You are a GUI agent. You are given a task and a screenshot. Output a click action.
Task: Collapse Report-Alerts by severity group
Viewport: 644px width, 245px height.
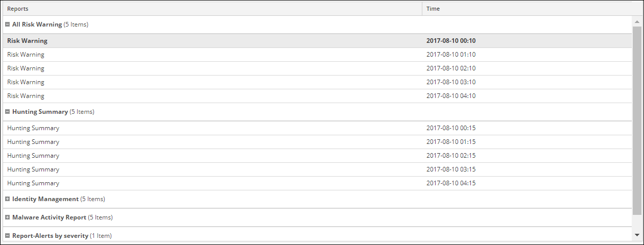click(x=8, y=236)
